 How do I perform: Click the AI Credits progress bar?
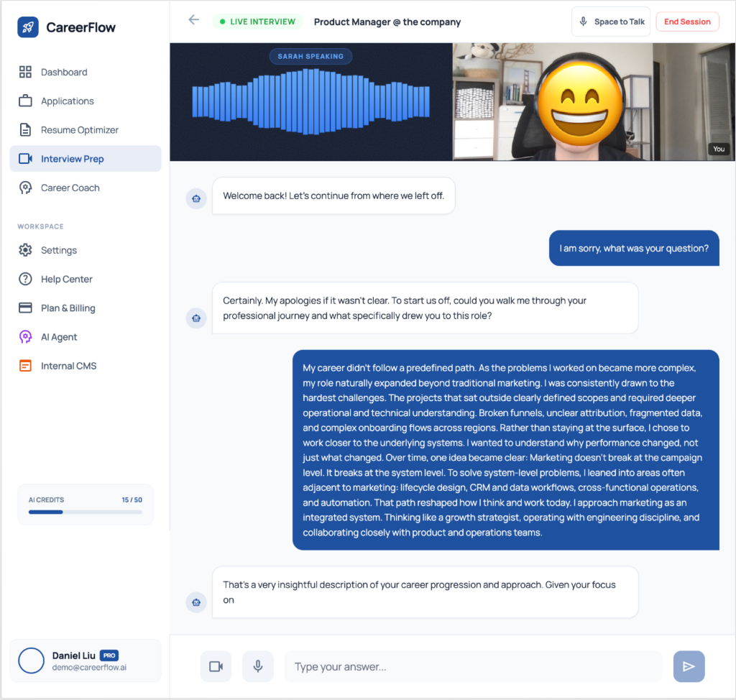click(x=86, y=512)
